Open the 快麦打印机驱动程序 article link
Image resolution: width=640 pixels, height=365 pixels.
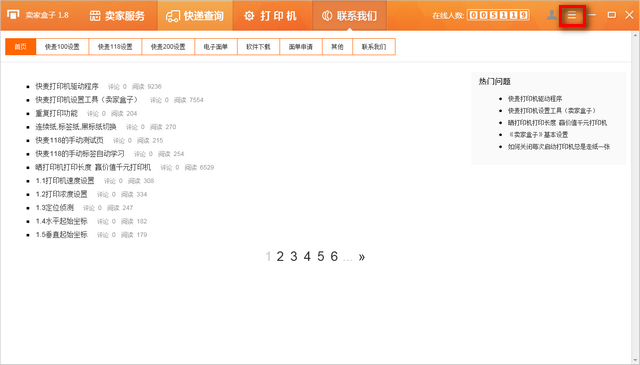coord(67,86)
